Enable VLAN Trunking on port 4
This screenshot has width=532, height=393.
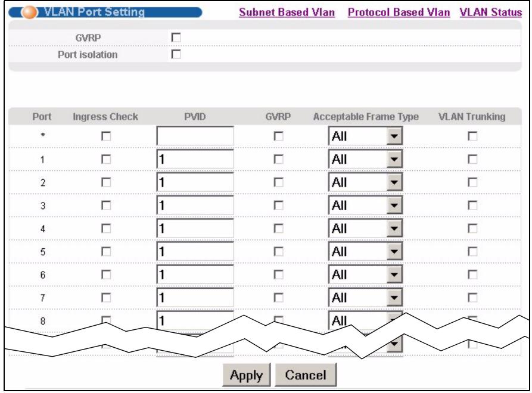[x=472, y=228]
